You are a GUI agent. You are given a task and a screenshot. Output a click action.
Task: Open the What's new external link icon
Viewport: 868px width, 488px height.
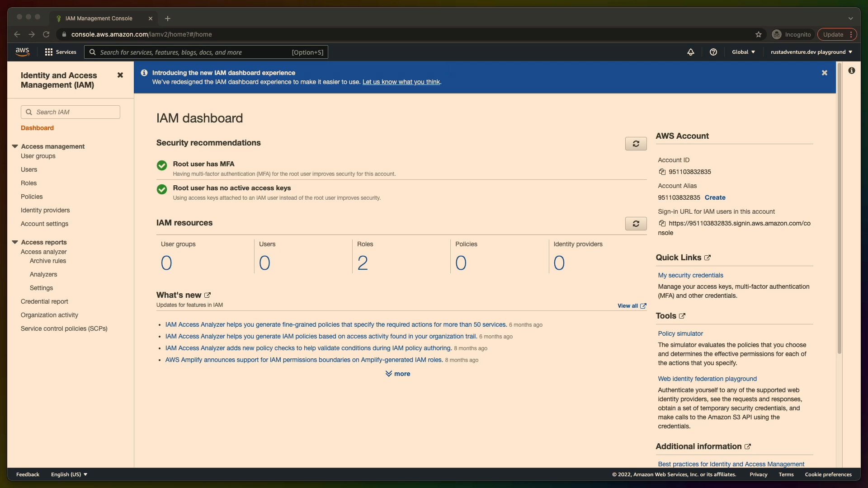[x=207, y=295]
